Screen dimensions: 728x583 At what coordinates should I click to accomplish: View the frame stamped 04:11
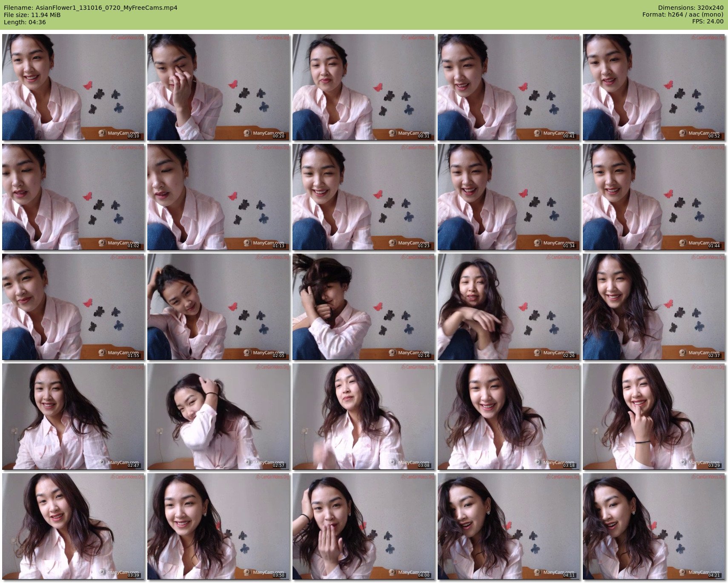pos(509,526)
